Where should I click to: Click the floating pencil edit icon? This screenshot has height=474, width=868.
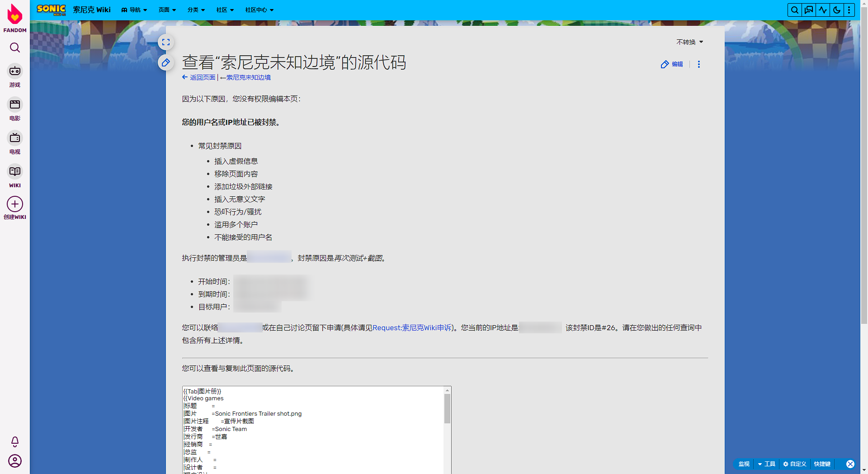pos(166,62)
